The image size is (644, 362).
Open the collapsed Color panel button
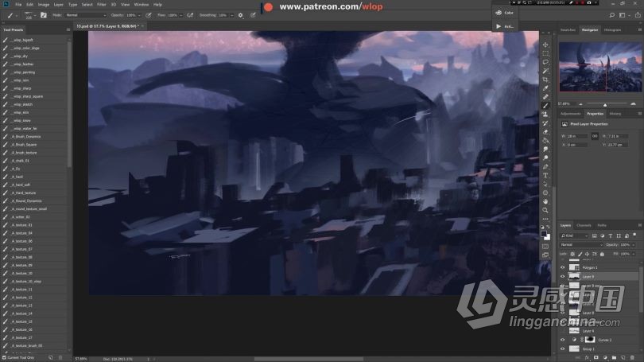(x=505, y=13)
